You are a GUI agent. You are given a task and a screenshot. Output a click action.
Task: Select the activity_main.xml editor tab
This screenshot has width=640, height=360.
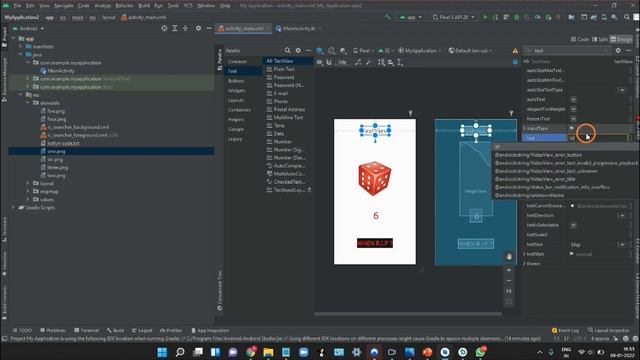[x=244, y=29]
